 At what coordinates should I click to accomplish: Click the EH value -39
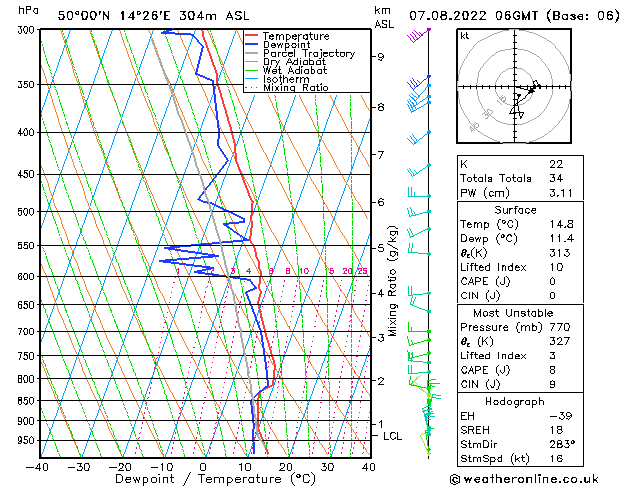(x=560, y=416)
